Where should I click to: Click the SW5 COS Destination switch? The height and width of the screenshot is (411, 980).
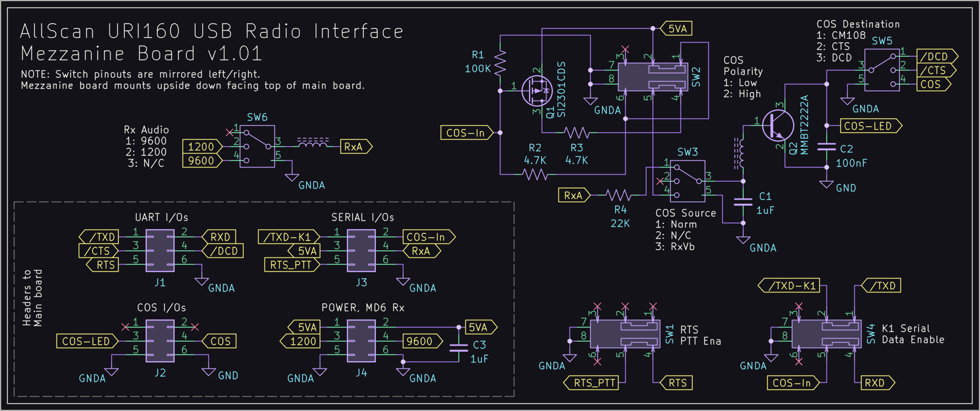coord(882,70)
